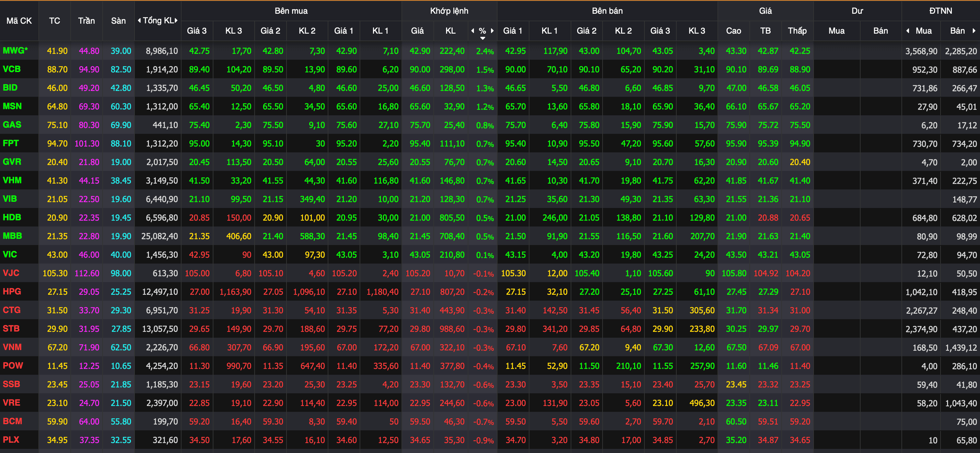This screenshot has width=980, height=453.
Task: Sort by the Sàn column header
Action: point(118,21)
